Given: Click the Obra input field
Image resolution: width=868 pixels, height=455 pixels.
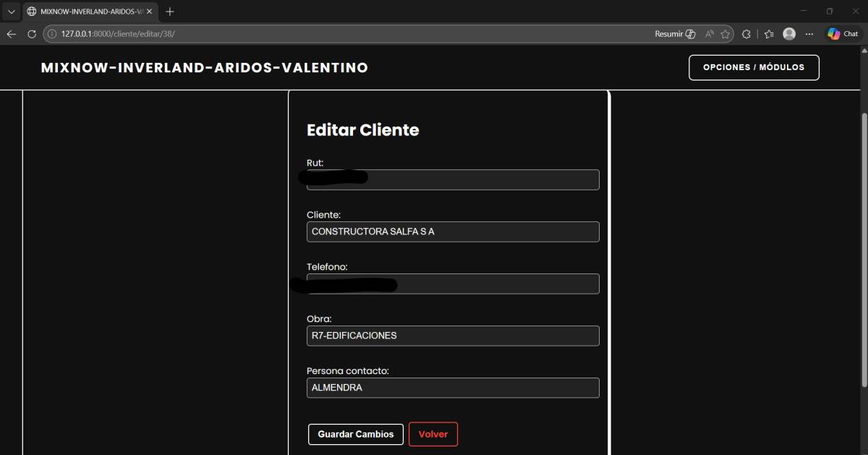Looking at the screenshot, I should tap(453, 336).
